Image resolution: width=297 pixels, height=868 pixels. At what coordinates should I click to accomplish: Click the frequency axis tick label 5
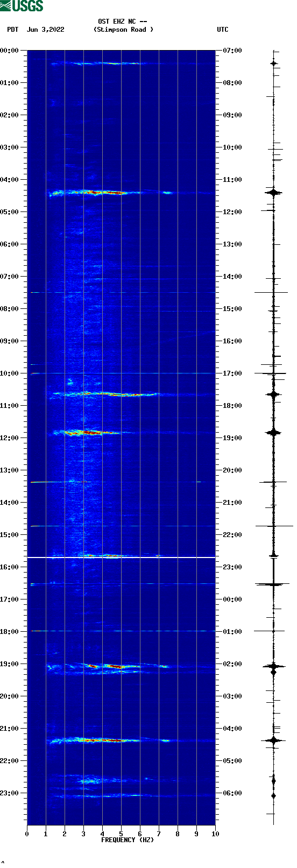click(121, 834)
